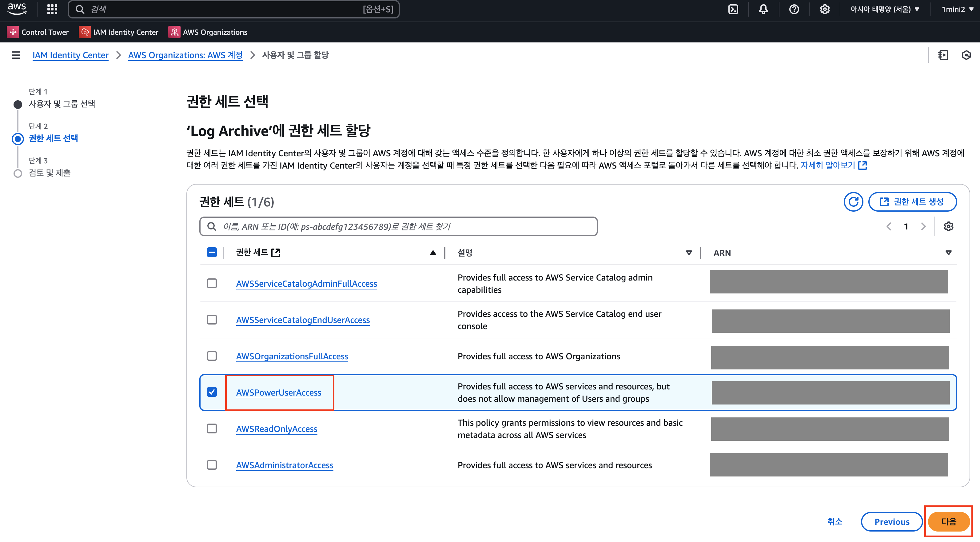
Task: Expand the Asia Pacific (Seoul) region dropdown
Action: click(x=885, y=9)
